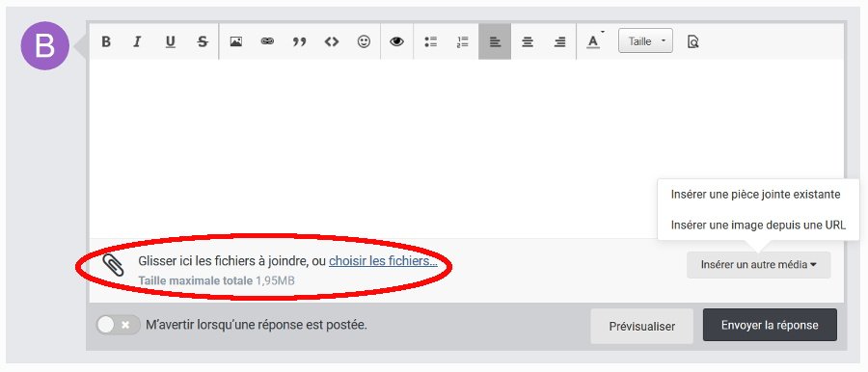Screen dimensions: 868x372
Task: Center align the text
Action: [x=528, y=41]
